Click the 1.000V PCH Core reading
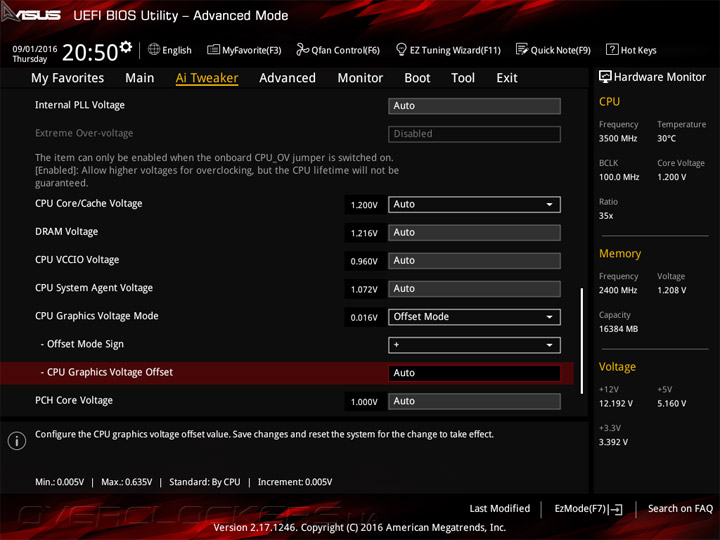 [364, 402]
